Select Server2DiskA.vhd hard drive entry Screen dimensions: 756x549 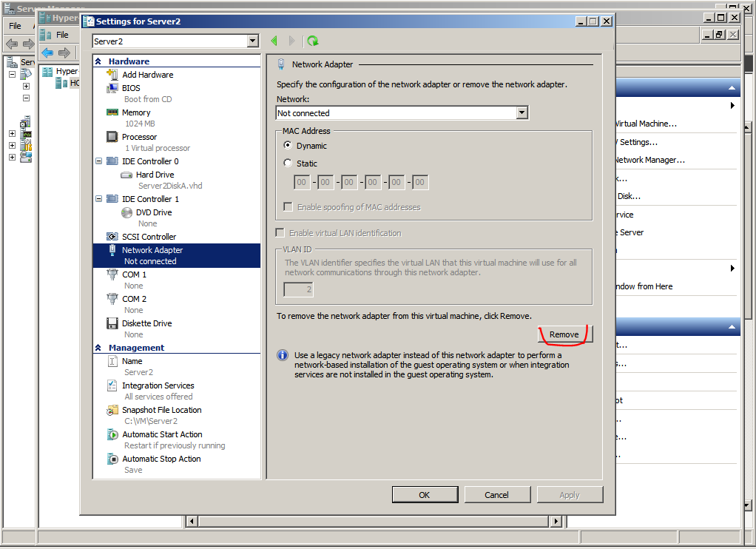(177, 180)
